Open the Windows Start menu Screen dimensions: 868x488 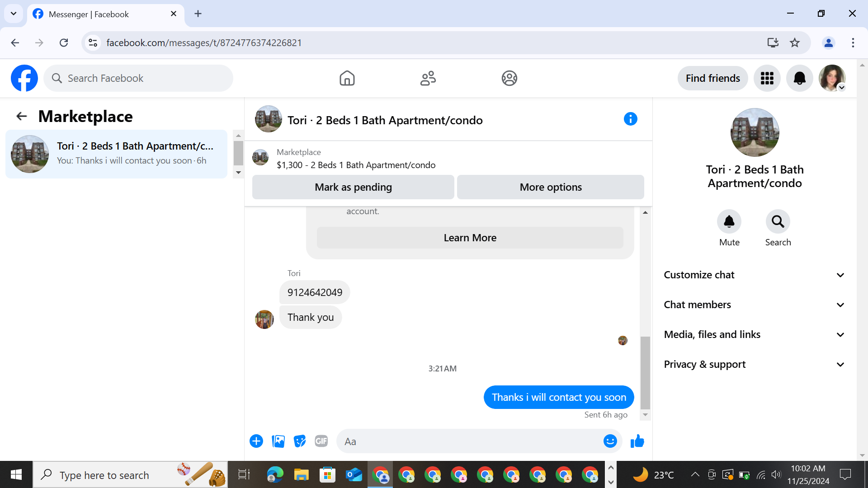(x=16, y=474)
